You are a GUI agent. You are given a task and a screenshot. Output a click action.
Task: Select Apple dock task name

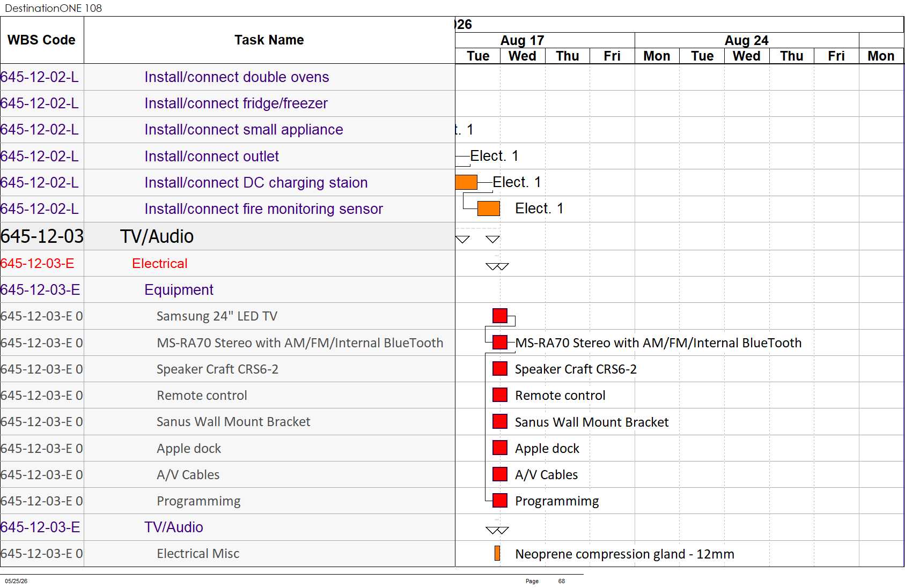189,448
